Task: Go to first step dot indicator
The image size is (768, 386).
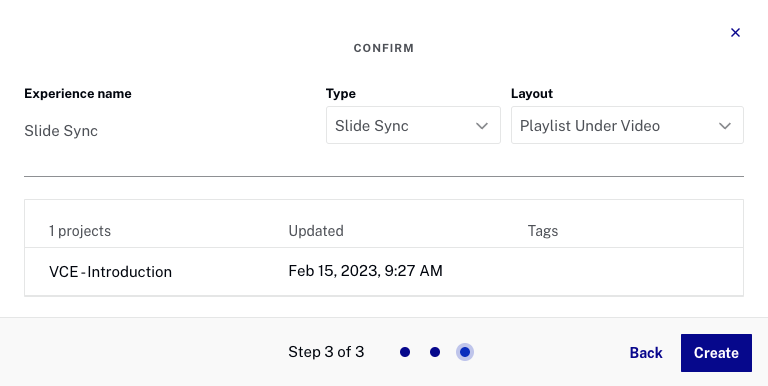Action: (405, 352)
